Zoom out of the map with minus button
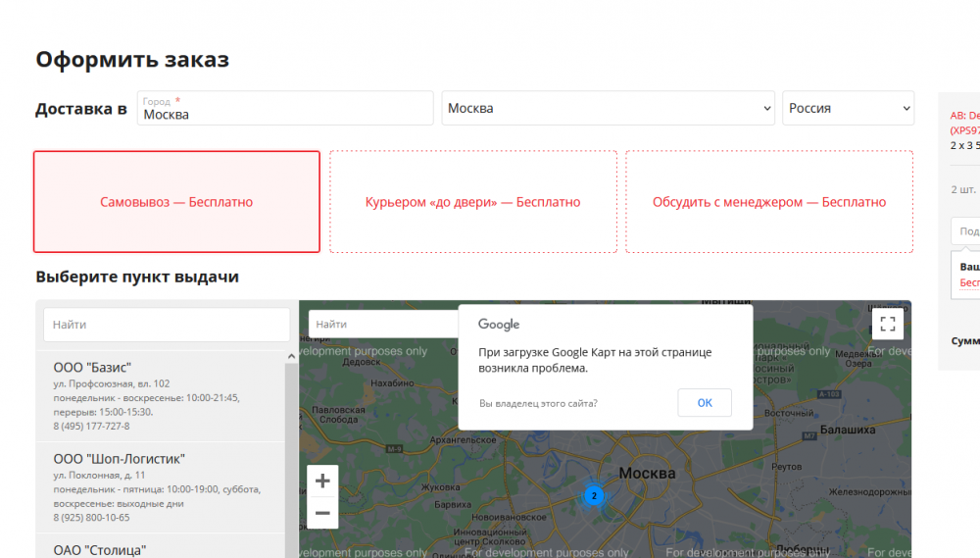 (322, 512)
